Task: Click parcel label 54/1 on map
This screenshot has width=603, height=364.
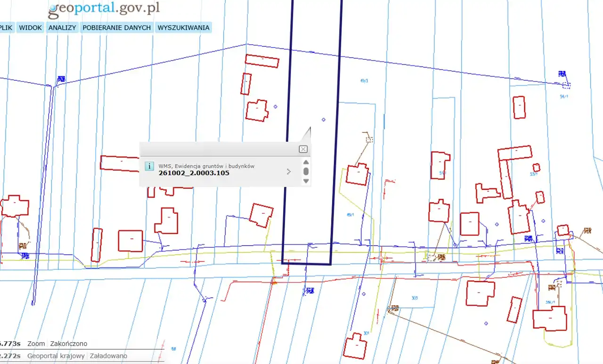Action: (x=563, y=97)
